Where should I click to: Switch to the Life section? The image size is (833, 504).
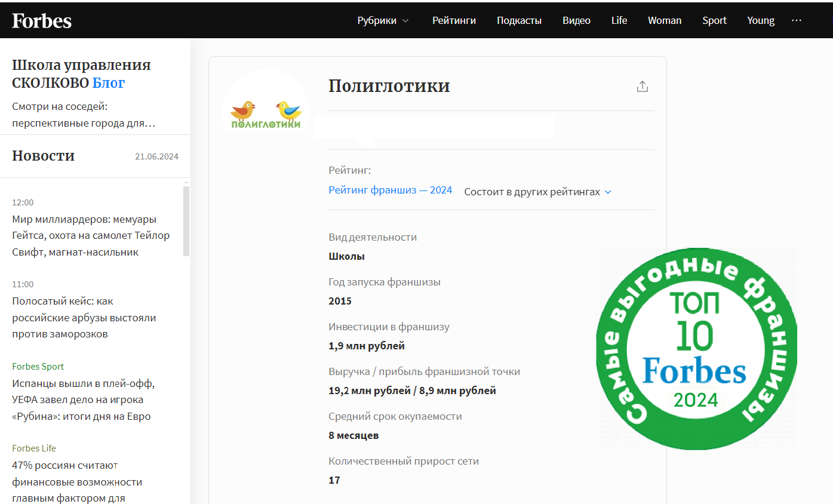(619, 20)
